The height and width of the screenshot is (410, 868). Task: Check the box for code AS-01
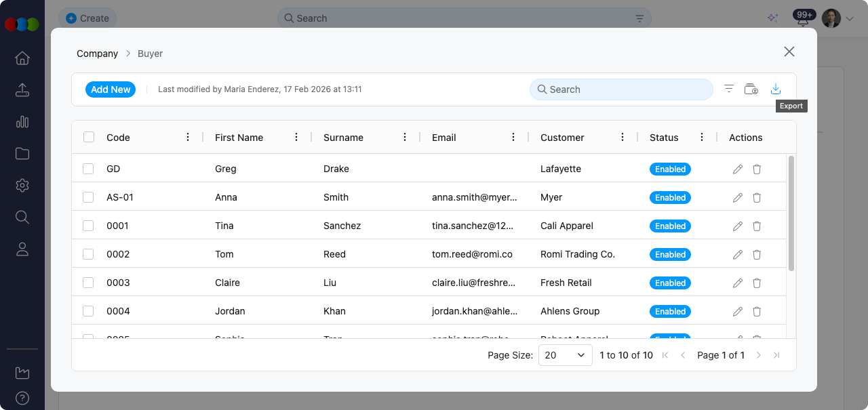[88, 198]
